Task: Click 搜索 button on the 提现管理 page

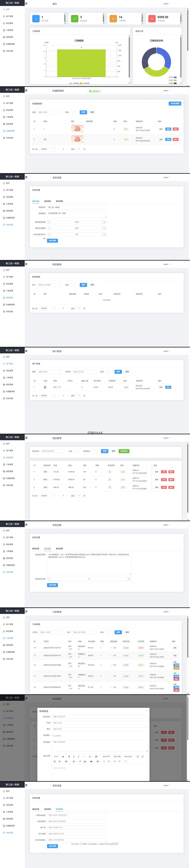Action: point(83,285)
